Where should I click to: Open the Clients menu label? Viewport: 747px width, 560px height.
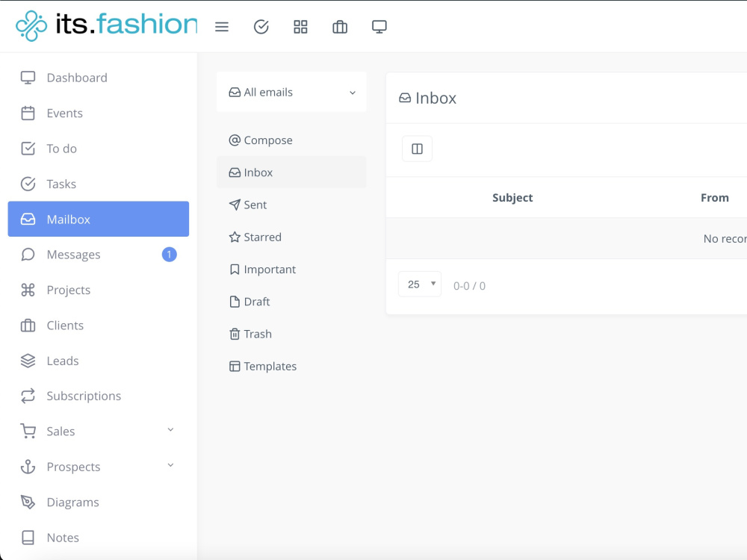coord(65,326)
